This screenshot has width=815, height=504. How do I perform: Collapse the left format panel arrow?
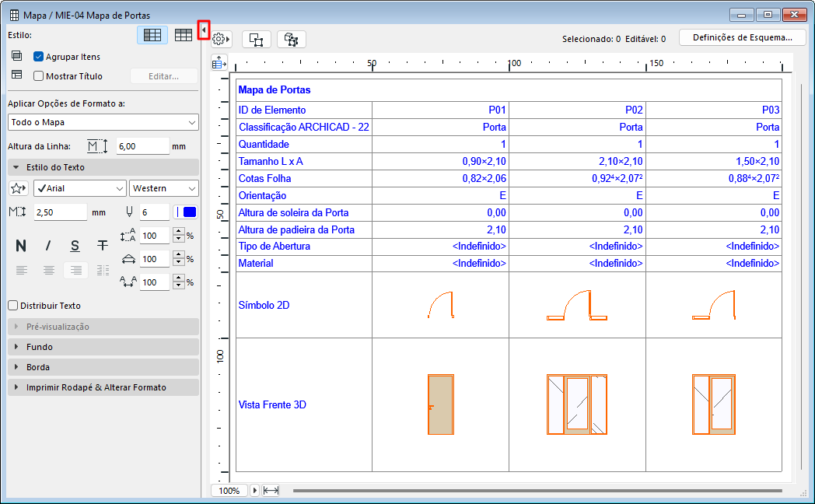pyautogui.click(x=204, y=30)
